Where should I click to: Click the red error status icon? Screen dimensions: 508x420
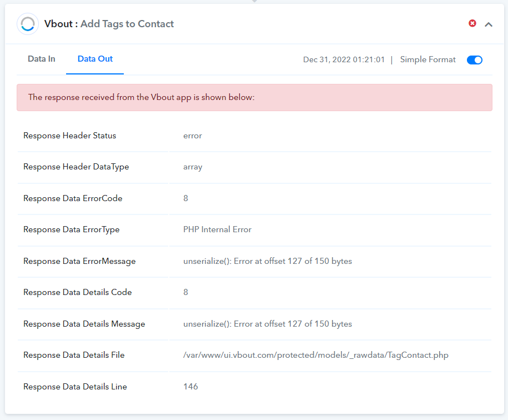472,23
